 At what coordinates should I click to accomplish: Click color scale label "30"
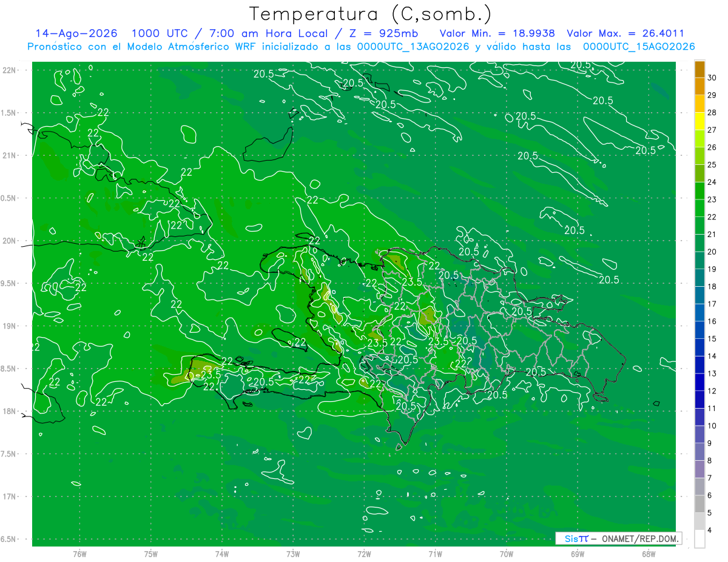[x=712, y=78]
